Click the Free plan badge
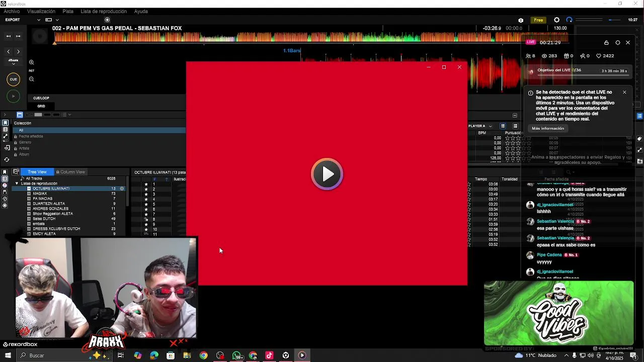 [x=538, y=20]
